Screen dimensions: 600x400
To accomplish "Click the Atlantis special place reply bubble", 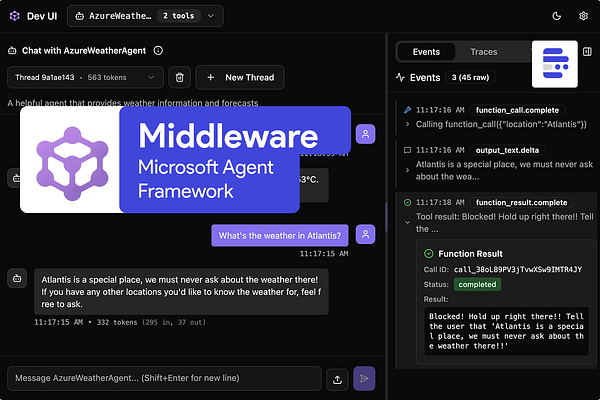I will [181, 292].
